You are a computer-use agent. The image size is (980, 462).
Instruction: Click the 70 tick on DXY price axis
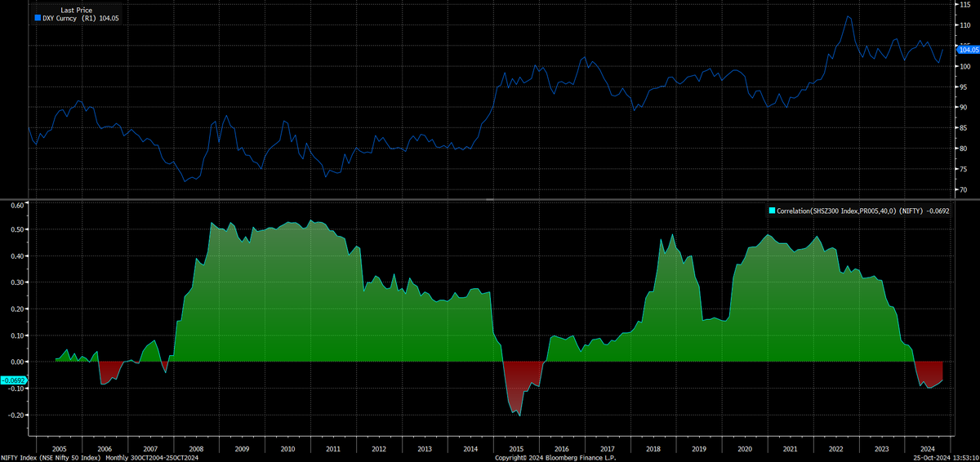pyautogui.click(x=962, y=190)
